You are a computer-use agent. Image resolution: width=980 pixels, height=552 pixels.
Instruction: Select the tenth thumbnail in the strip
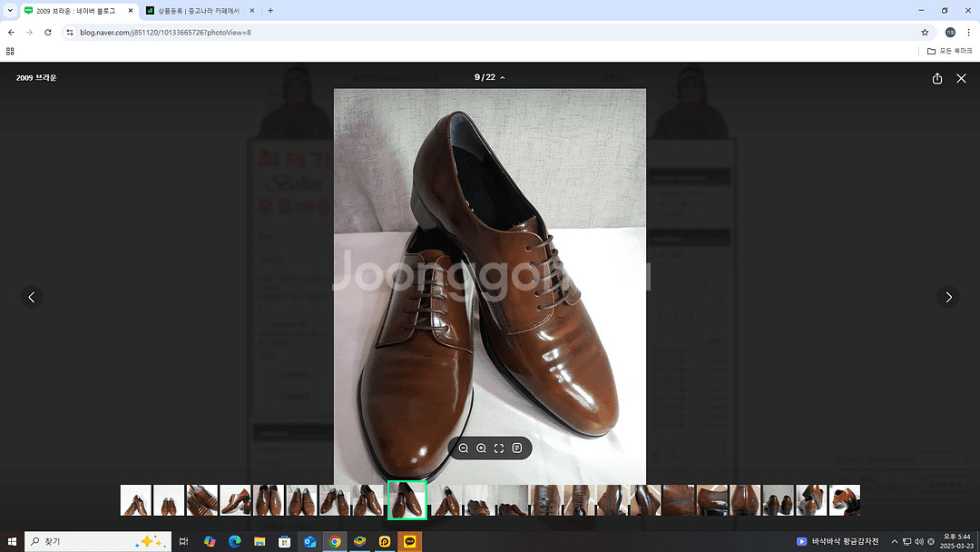[446, 500]
